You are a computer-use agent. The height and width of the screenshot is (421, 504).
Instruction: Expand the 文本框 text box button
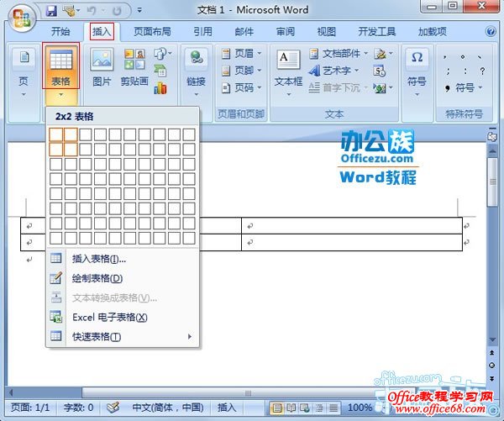click(x=288, y=72)
